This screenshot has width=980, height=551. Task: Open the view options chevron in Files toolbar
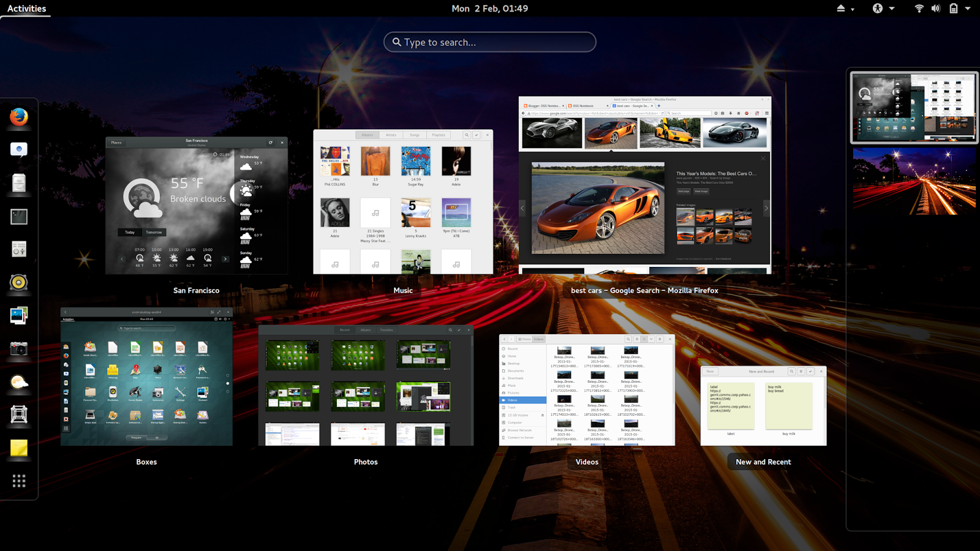651,339
